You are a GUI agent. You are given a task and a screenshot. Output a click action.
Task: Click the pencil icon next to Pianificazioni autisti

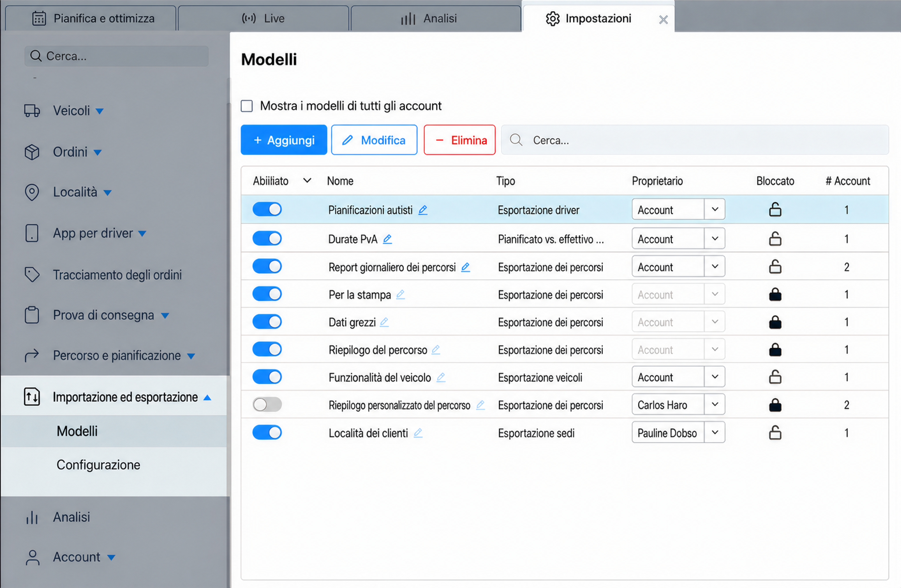(423, 210)
